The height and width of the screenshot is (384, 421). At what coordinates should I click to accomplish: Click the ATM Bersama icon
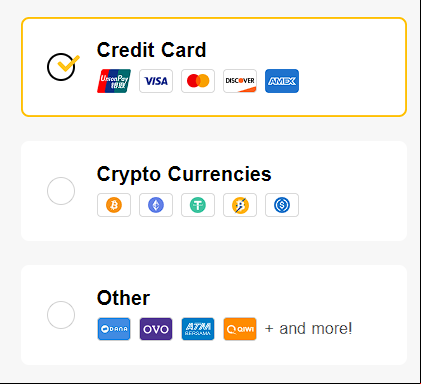(198, 329)
